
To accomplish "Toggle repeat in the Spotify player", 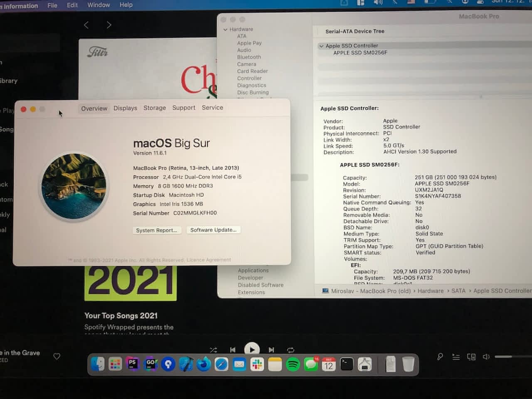I will point(291,350).
